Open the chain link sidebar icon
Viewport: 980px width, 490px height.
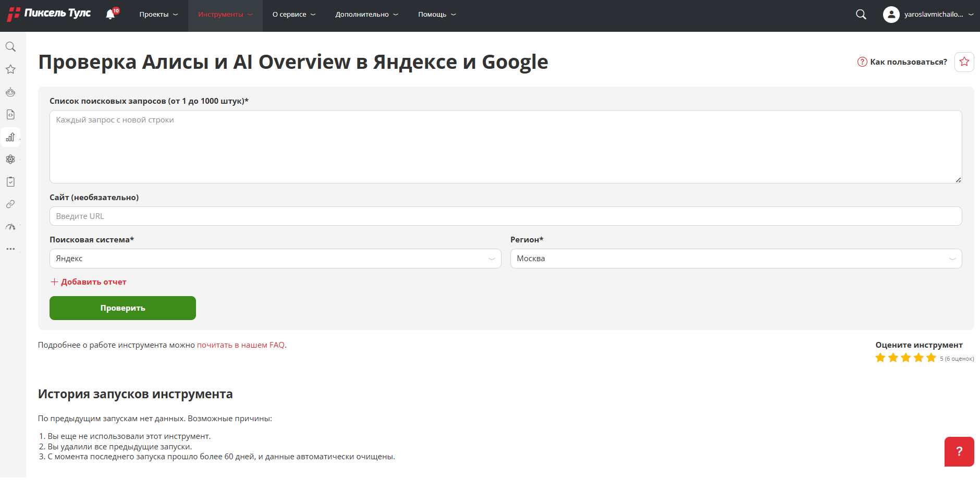click(x=10, y=204)
